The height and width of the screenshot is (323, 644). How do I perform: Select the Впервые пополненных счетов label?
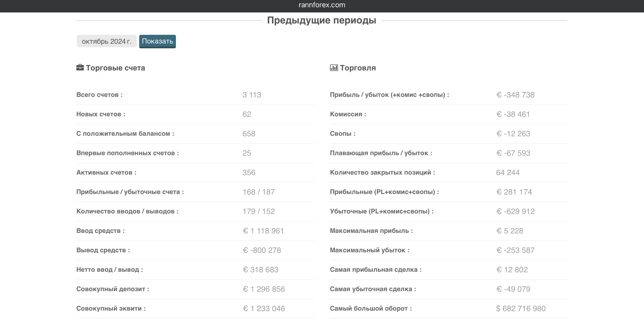point(128,153)
